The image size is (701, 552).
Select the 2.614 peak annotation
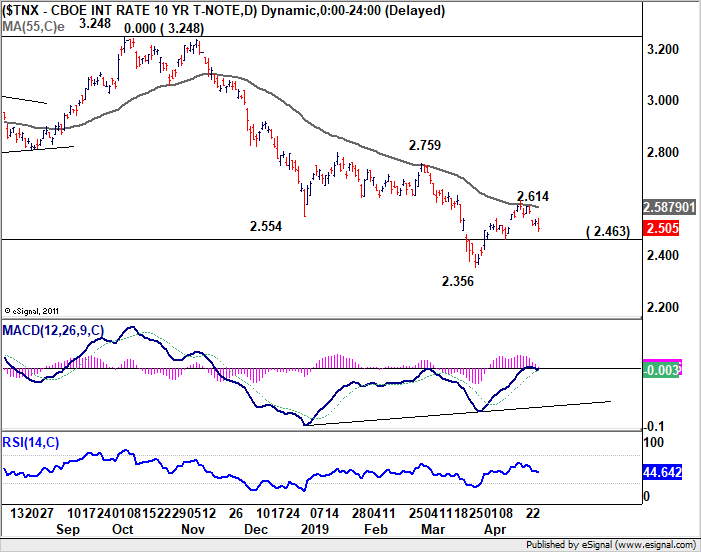pyautogui.click(x=532, y=196)
